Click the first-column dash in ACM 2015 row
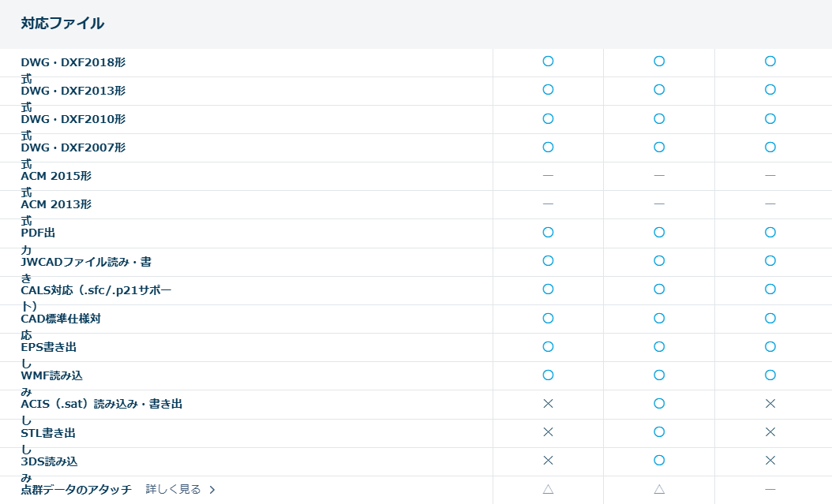 pos(548,175)
